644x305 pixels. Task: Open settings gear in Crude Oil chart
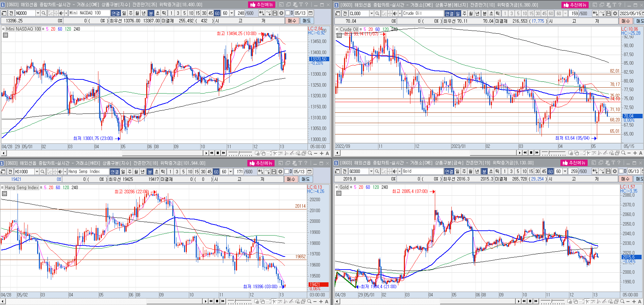(615, 13)
